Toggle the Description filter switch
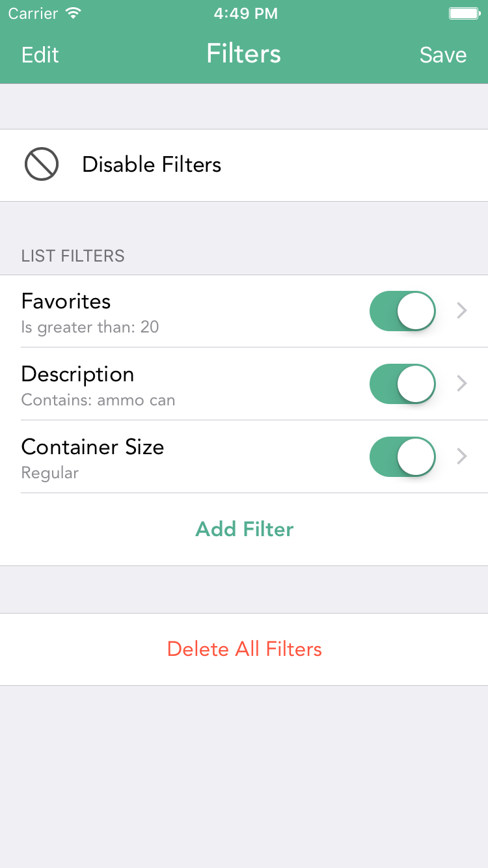488x868 pixels. (x=402, y=384)
